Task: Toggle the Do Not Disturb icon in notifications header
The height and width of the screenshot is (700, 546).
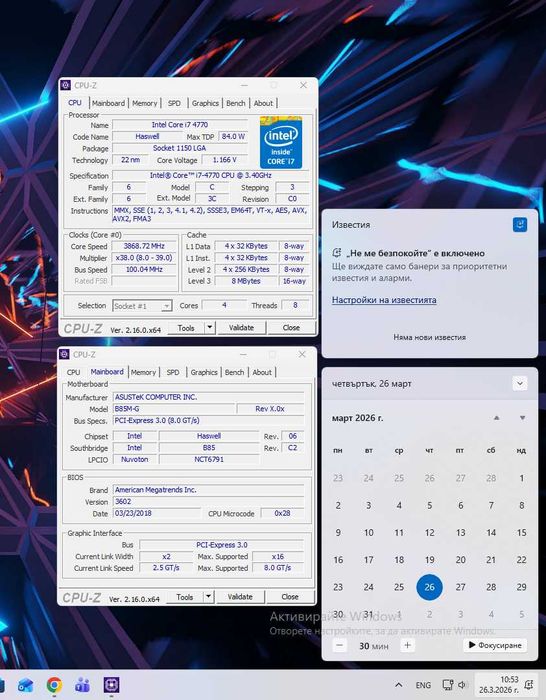Action: point(520,224)
